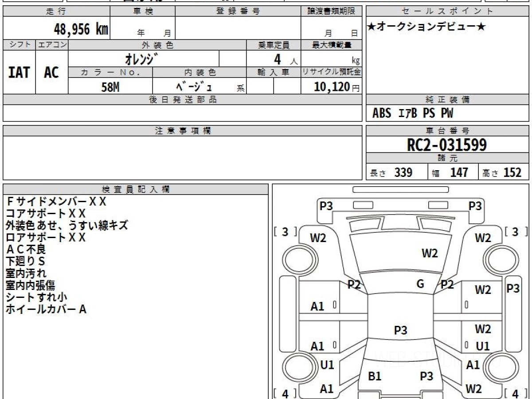Viewport: 532px width, 399px height.
Task: Click the 譲渡書類期限 header cell
Action: coord(331,12)
